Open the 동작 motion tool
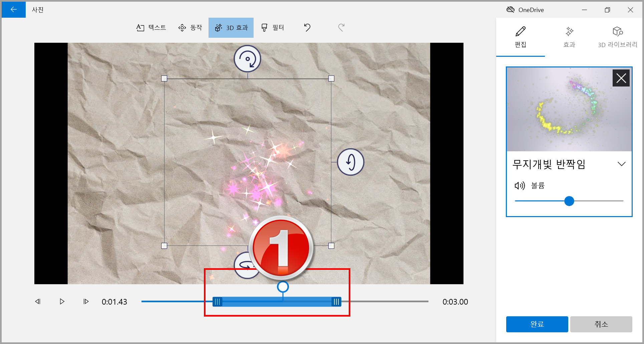 tap(190, 28)
